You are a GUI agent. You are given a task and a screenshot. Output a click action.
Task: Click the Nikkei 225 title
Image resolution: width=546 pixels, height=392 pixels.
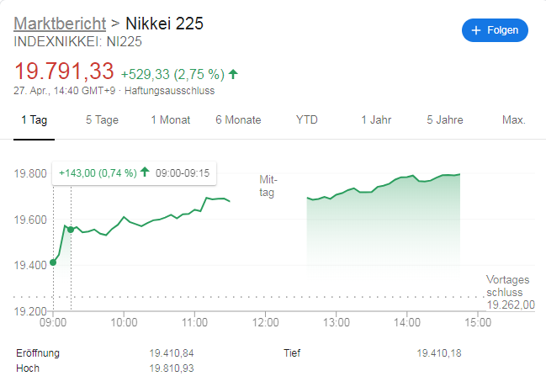tap(163, 23)
